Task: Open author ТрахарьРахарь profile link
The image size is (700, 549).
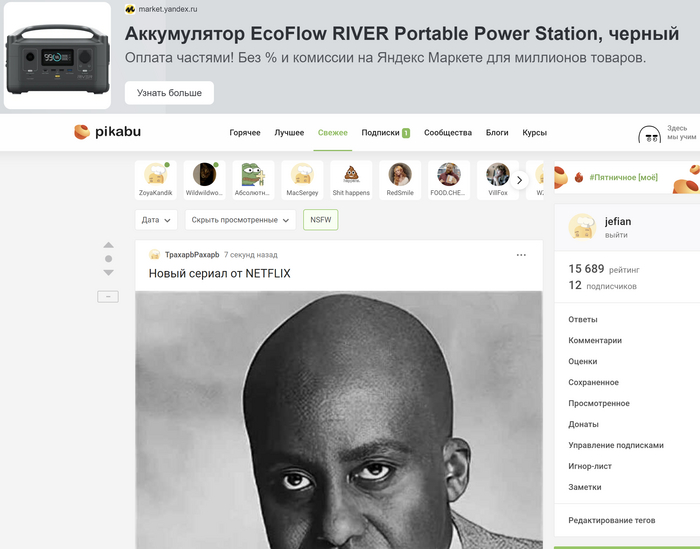Action: pos(192,254)
